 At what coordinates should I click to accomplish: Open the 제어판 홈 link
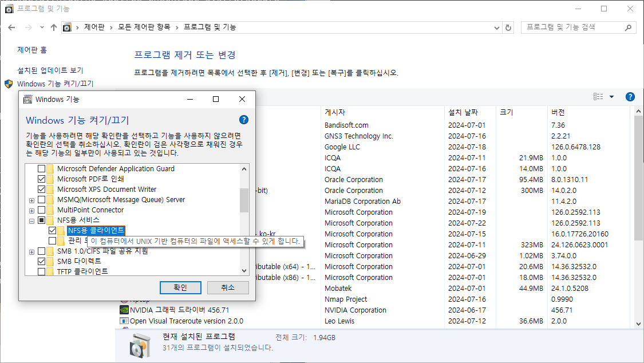[x=32, y=50]
